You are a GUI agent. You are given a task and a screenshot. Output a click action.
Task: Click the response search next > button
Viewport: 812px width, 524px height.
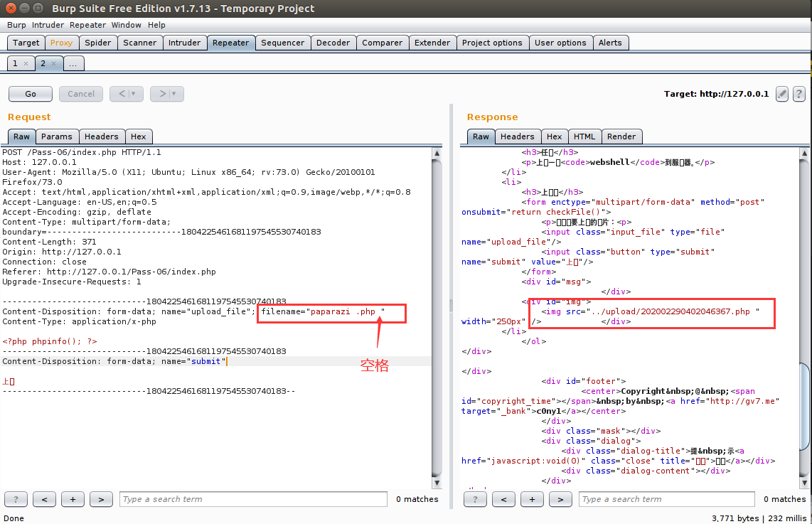click(x=561, y=499)
